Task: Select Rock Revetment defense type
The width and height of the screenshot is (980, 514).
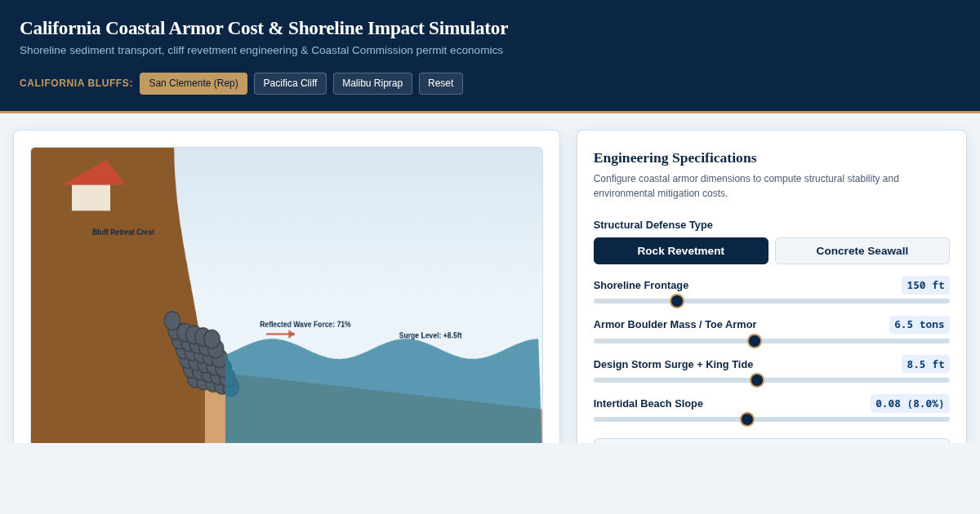Action: coord(681,251)
